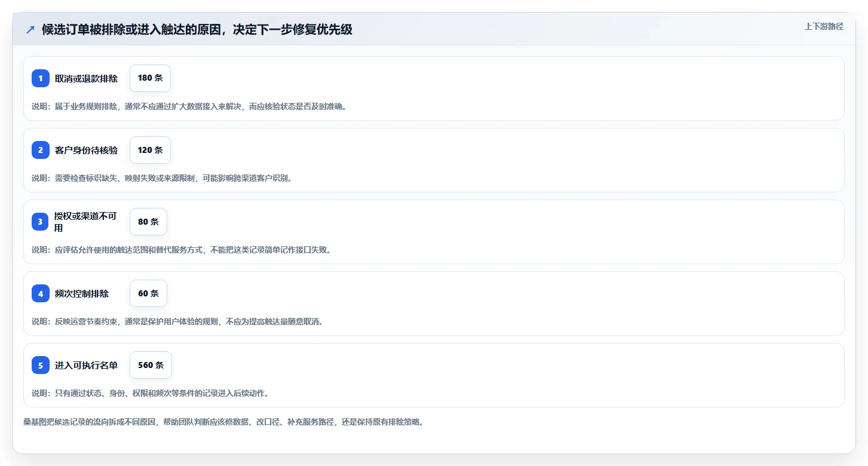
Task: Click the description starting 说明：应评估允许使用的触达范围
Action: [x=182, y=250]
